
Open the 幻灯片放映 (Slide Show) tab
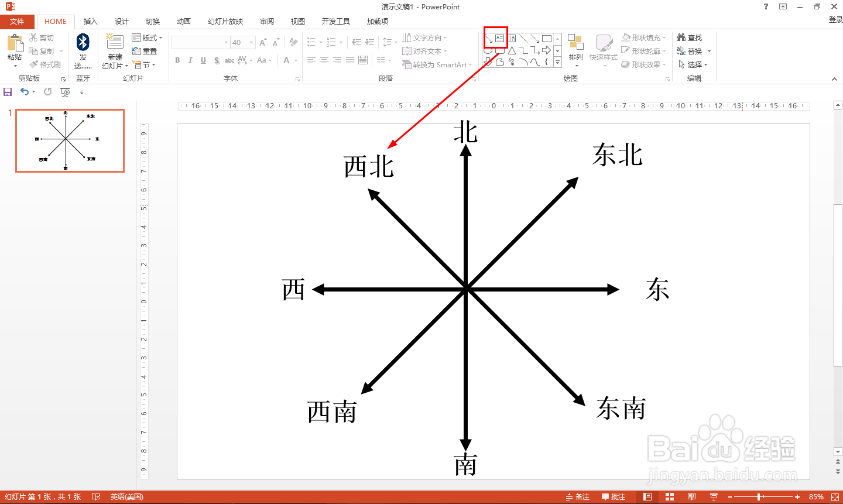[x=225, y=21]
